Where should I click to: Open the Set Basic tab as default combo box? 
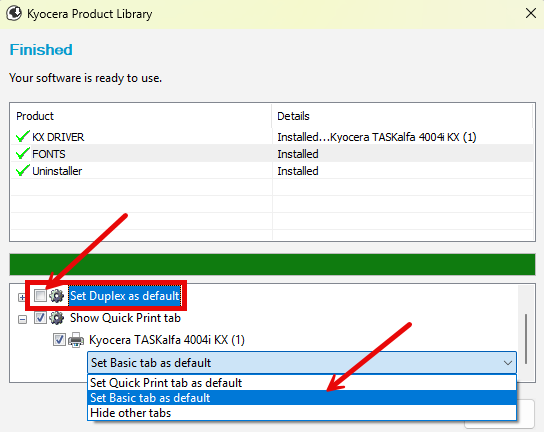coord(302,363)
